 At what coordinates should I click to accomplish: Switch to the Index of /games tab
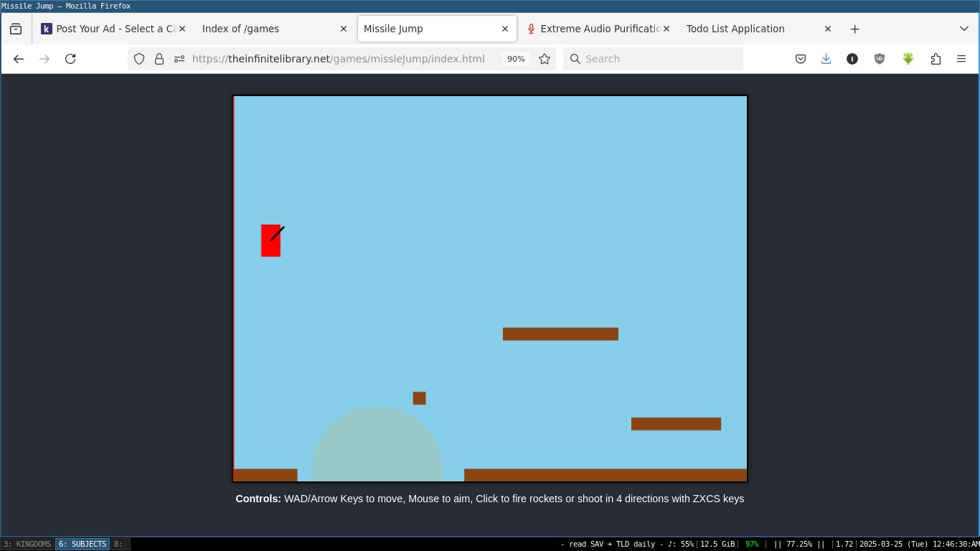[265, 29]
